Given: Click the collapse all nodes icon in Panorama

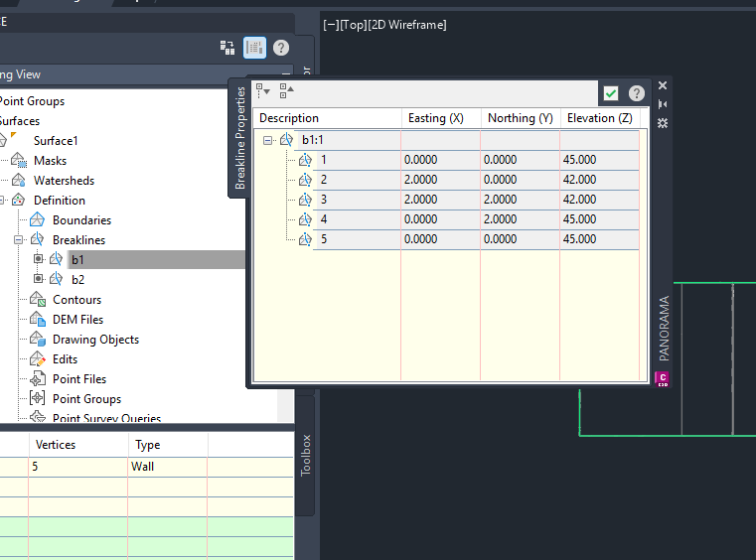Looking at the screenshot, I should [286, 91].
